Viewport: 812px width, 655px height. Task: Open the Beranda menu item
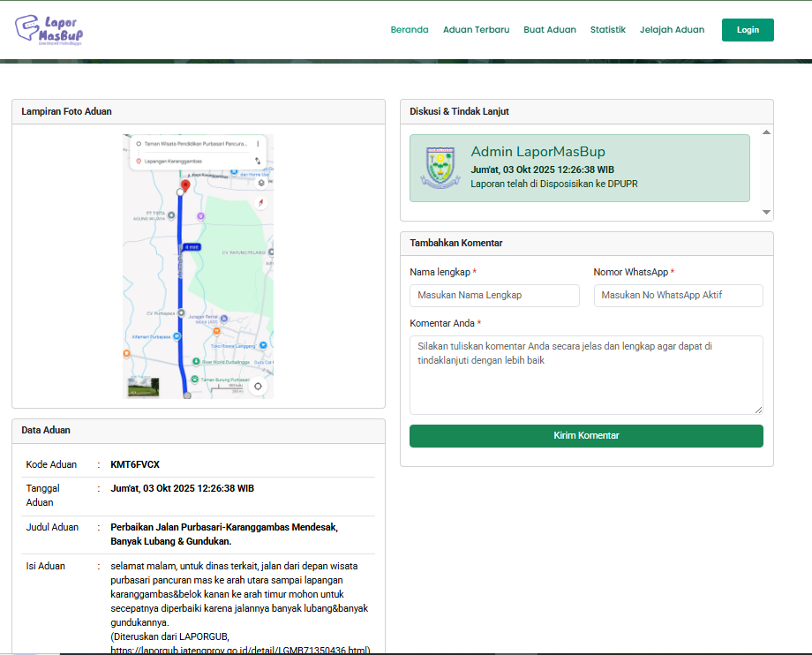(410, 30)
